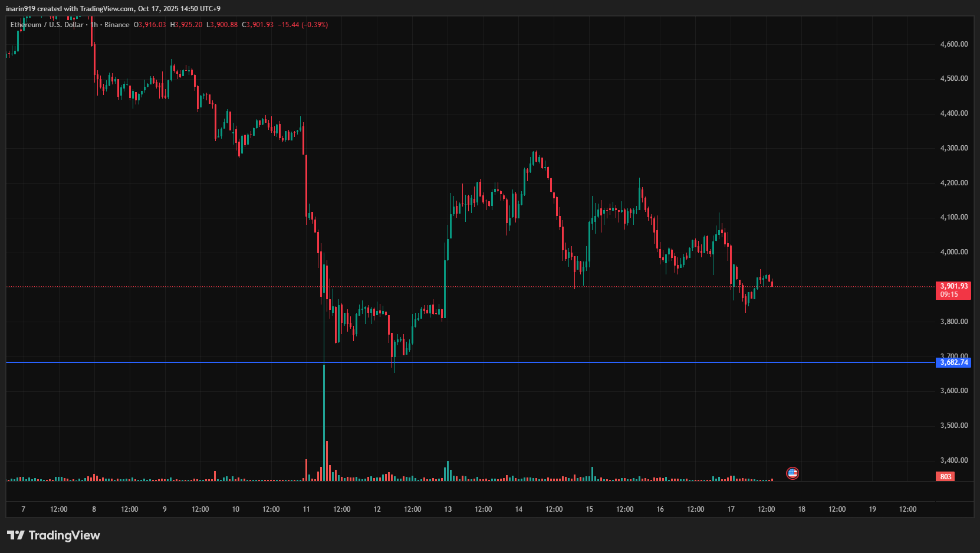The height and width of the screenshot is (553, 980).
Task: Click date label 11 on time axis
Action: pos(306,509)
